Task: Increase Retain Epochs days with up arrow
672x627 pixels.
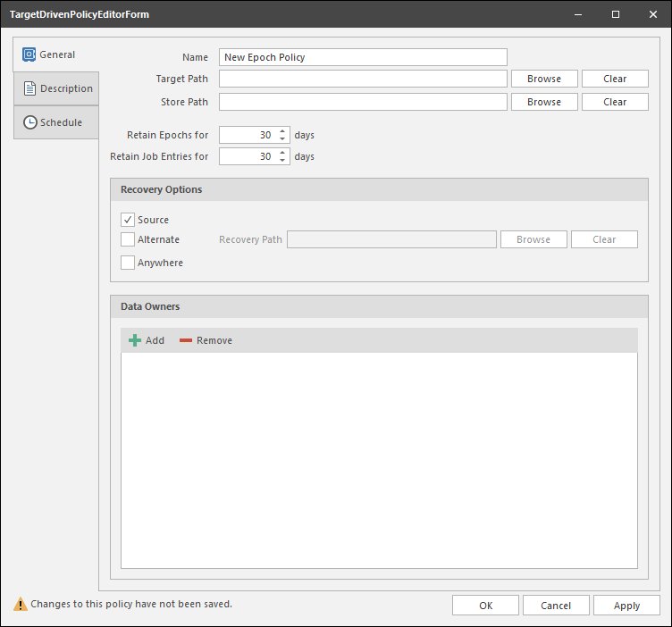Action: pos(282,131)
